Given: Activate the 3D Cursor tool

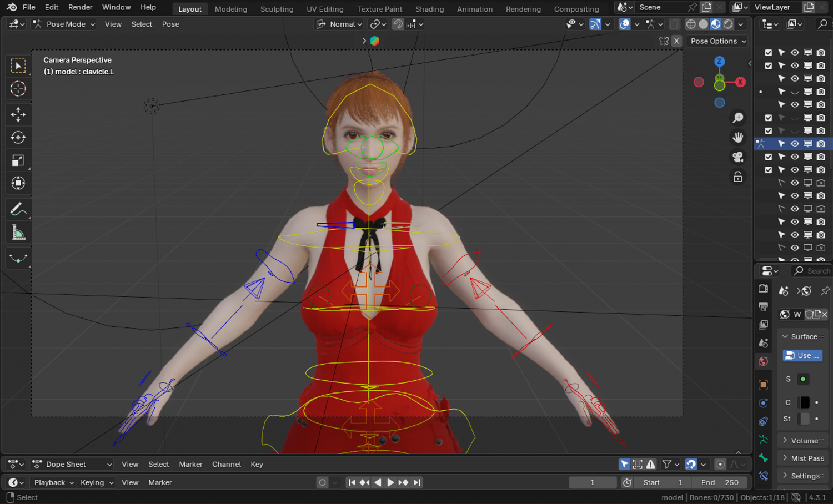Looking at the screenshot, I should (18, 89).
